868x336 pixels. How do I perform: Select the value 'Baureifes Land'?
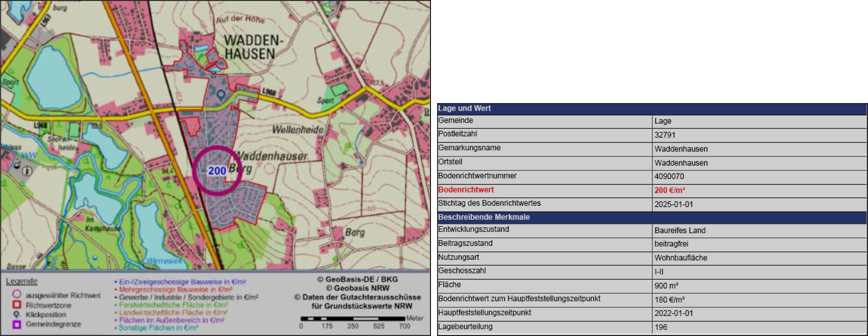tap(680, 230)
